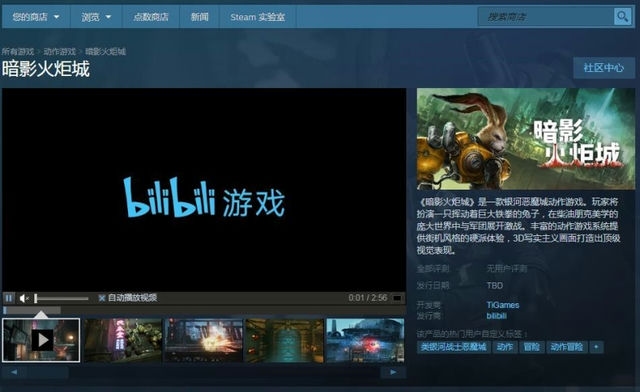Open the 新闻 menu item

coord(200,17)
